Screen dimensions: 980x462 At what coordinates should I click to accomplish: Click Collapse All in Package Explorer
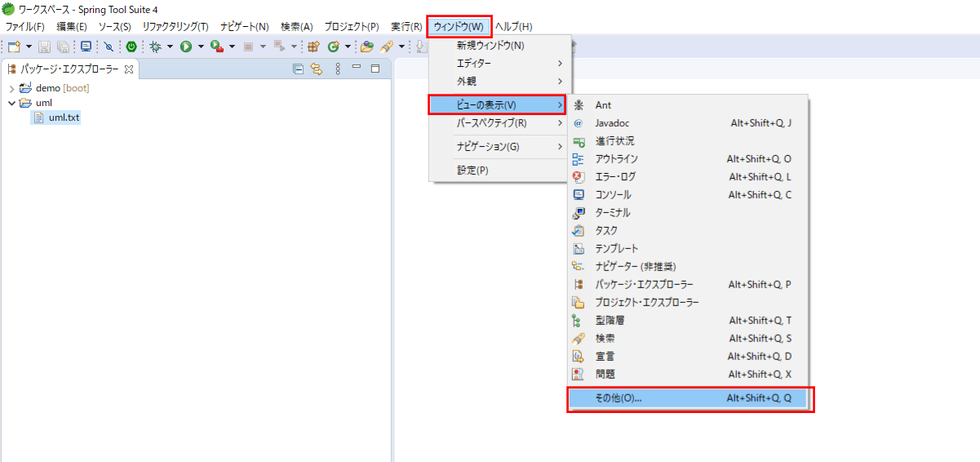click(298, 69)
